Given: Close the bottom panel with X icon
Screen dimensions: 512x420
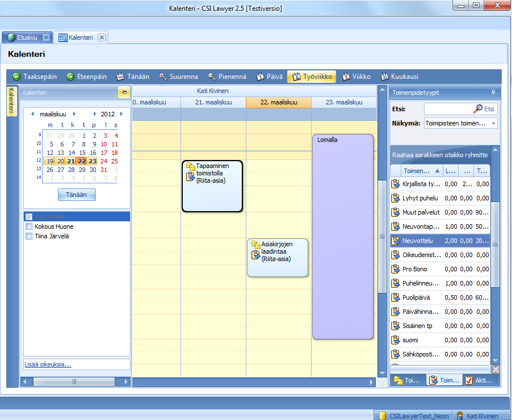Looking at the screenshot, I should (x=496, y=369).
